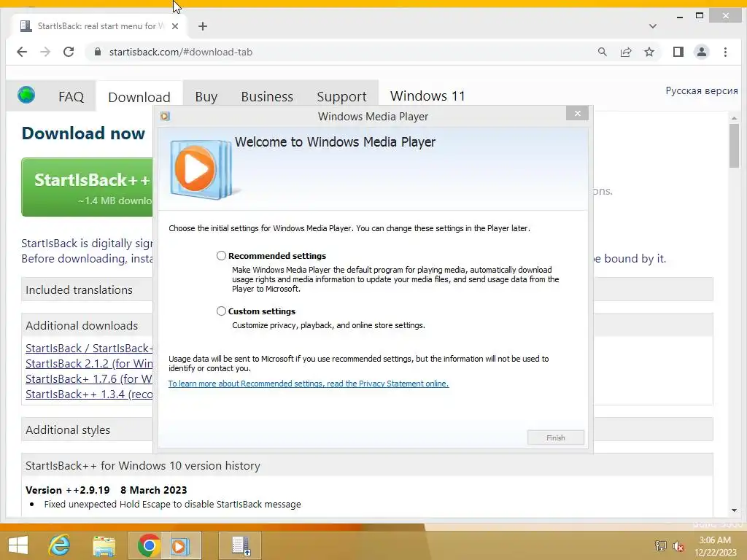Select the Recommended settings radio button
Image resolution: width=747 pixels, height=560 pixels.
(x=221, y=256)
